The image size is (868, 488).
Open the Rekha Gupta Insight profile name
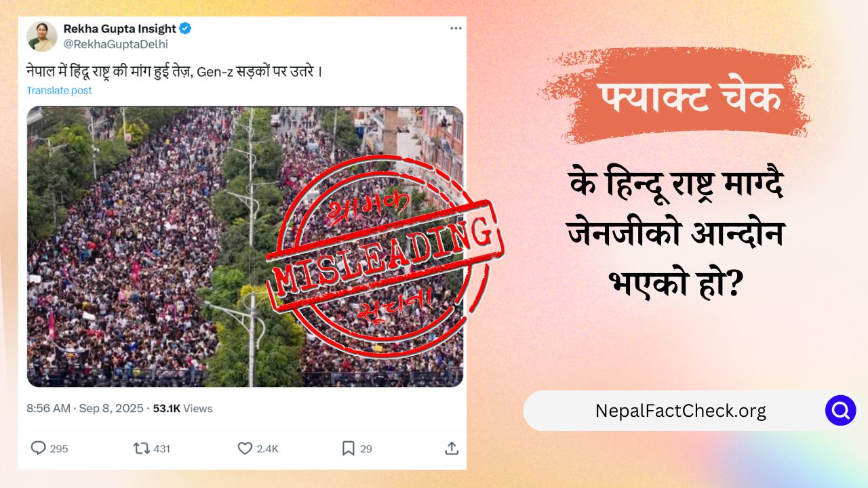tap(119, 28)
